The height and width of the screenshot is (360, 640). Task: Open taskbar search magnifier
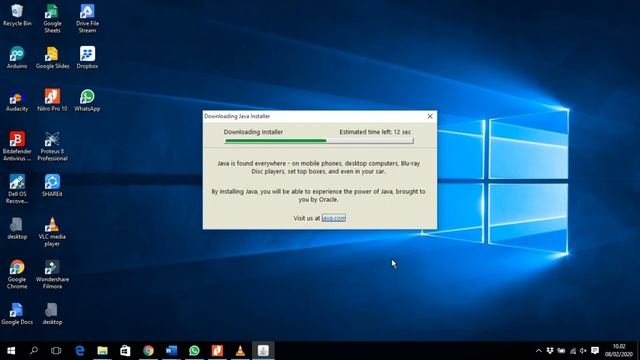34,351
